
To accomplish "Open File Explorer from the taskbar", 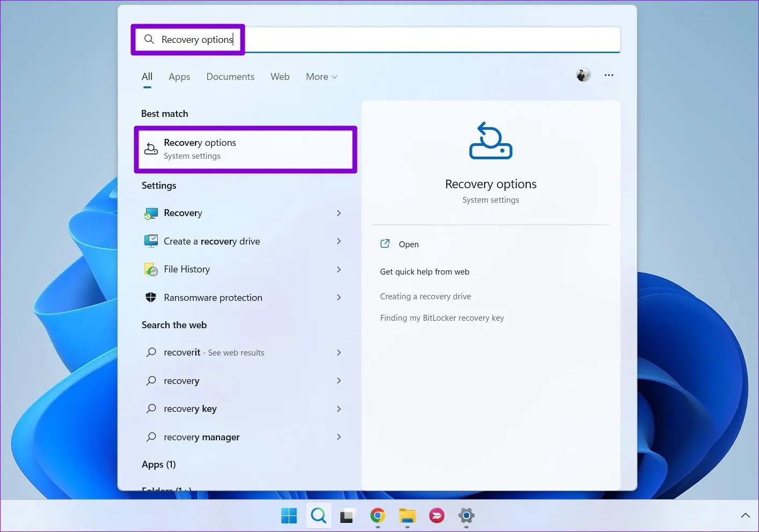I will 407,515.
